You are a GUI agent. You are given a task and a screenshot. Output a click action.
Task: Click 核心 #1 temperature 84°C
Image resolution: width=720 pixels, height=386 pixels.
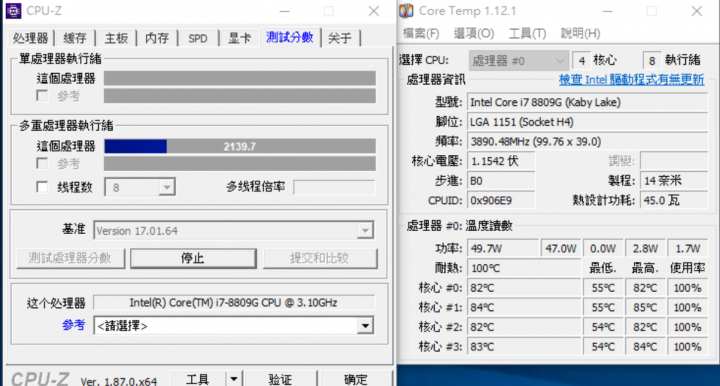coord(523,308)
